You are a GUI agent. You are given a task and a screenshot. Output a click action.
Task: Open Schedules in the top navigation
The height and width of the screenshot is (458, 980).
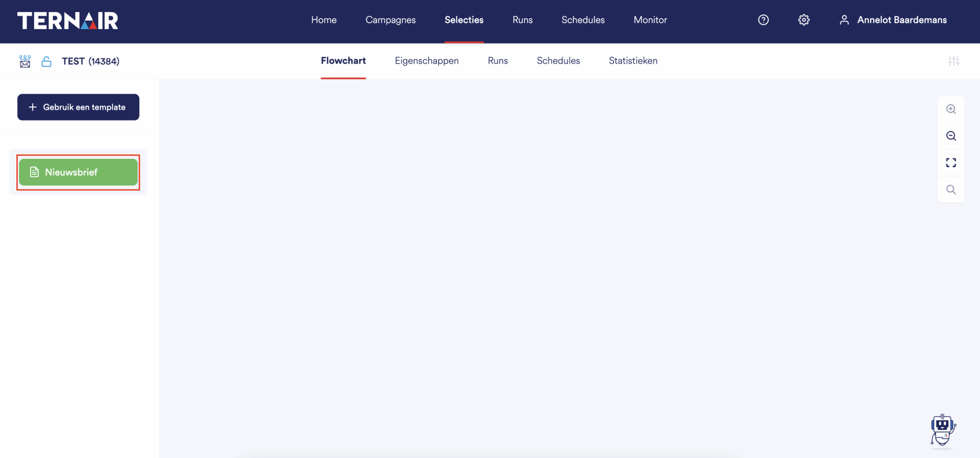(x=583, y=20)
